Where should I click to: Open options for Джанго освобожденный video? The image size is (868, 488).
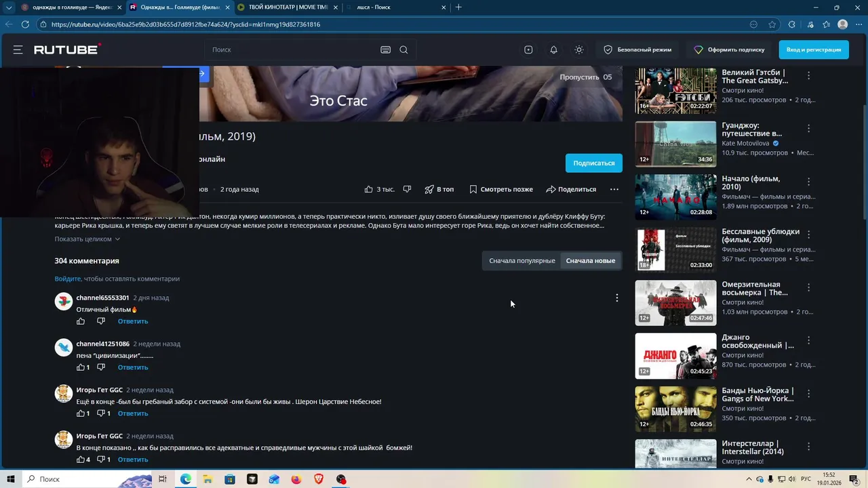pos(808,340)
